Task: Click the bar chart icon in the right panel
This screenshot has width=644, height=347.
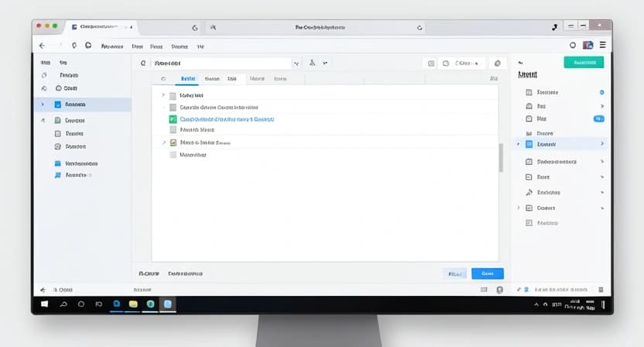Action: [529, 133]
